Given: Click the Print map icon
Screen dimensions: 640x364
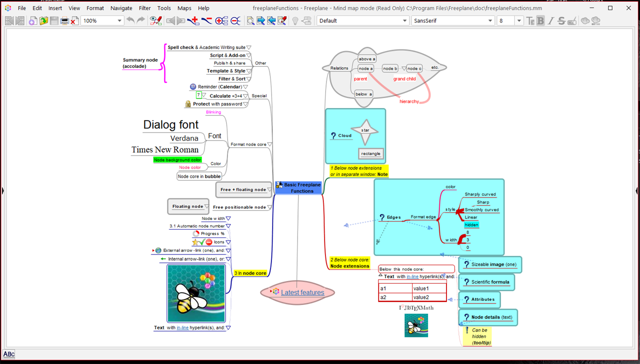Looking at the screenshot, I should pos(64,20).
